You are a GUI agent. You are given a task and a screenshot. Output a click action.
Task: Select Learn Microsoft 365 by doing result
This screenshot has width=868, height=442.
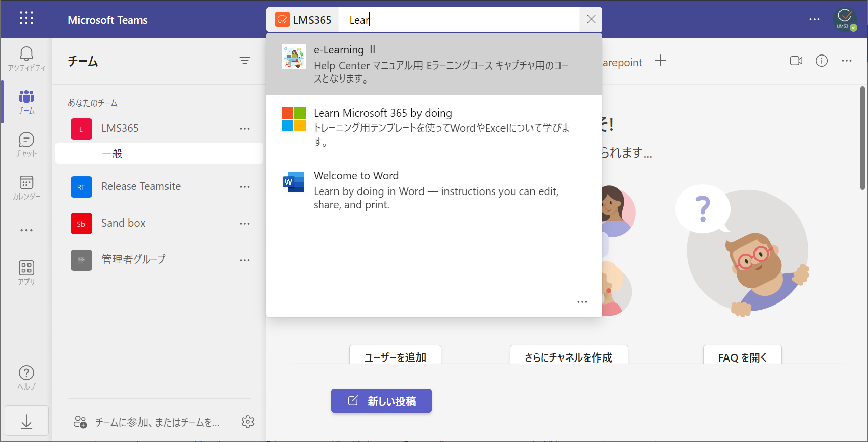tap(434, 127)
